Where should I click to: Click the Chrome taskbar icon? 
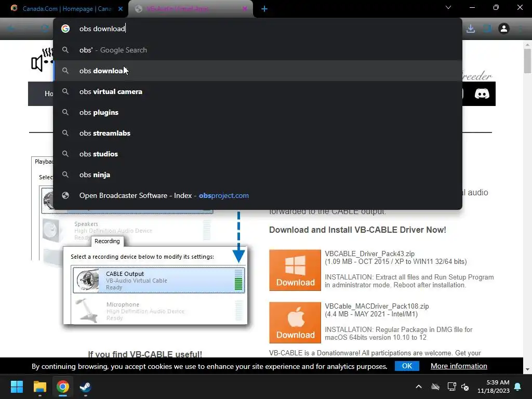[x=62, y=387]
